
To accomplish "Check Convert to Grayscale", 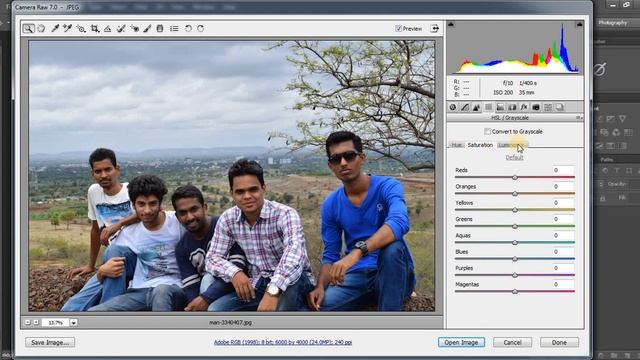I will click(x=487, y=131).
